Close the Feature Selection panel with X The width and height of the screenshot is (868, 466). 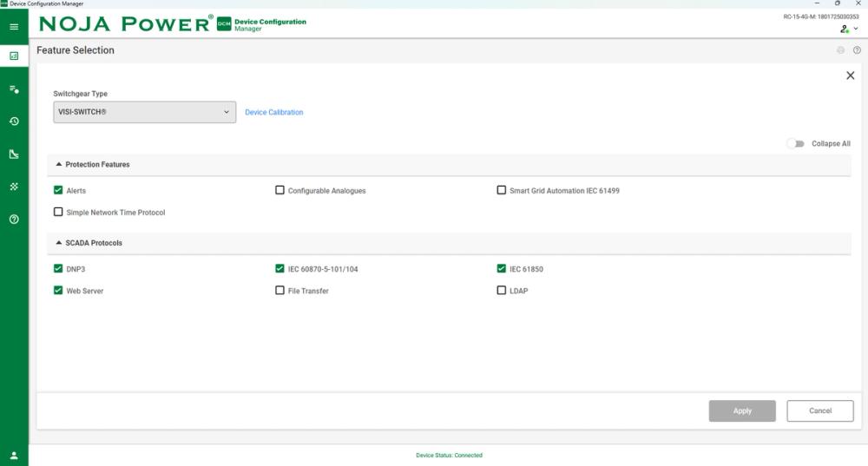pyautogui.click(x=851, y=75)
